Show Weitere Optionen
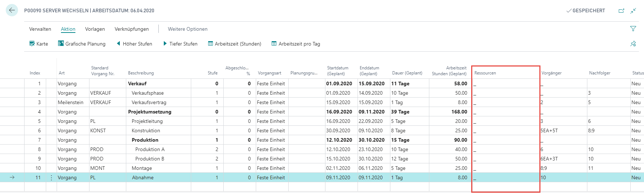The image size is (644, 193). 188,29
